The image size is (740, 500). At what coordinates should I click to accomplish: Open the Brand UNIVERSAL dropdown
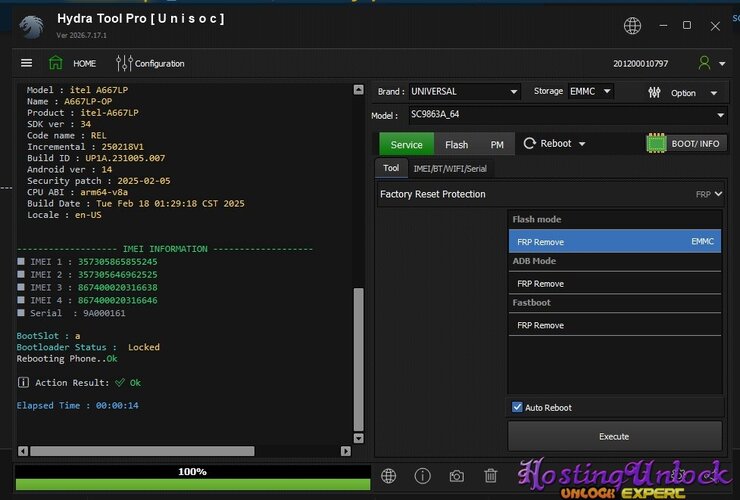pyautogui.click(x=464, y=92)
